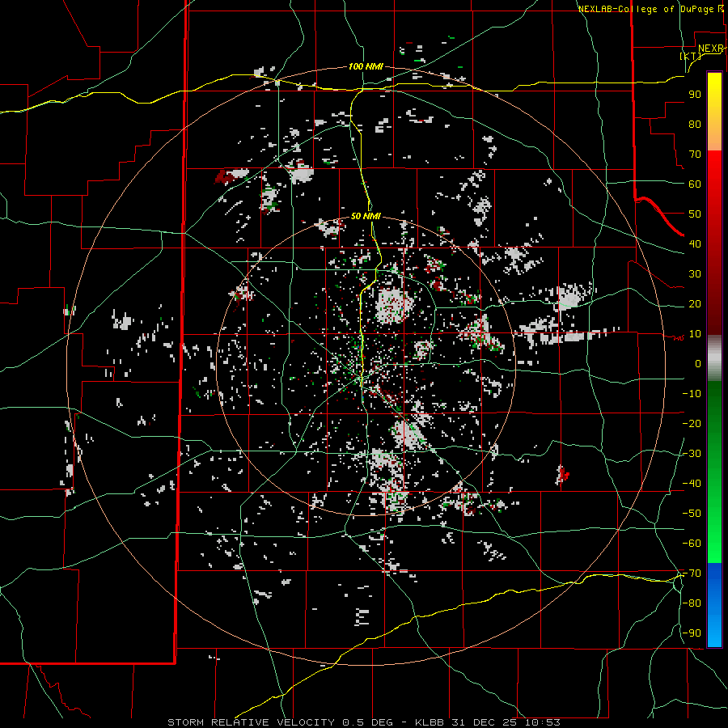
Task: Click the -30 value on velocity scale
Action: [692, 454]
